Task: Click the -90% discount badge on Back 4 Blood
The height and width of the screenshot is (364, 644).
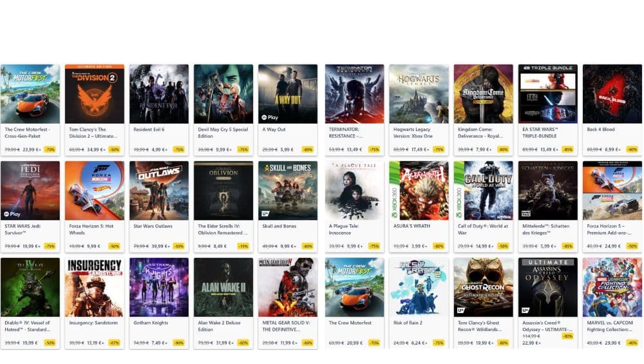Action: (632, 149)
